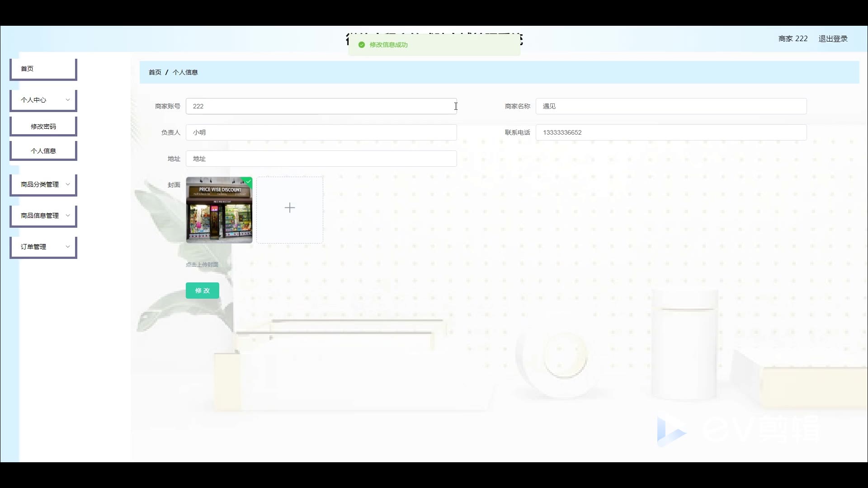Image resolution: width=868 pixels, height=488 pixels.
Task: Click the green check badge on cover image
Action: [x=248, y=181]
